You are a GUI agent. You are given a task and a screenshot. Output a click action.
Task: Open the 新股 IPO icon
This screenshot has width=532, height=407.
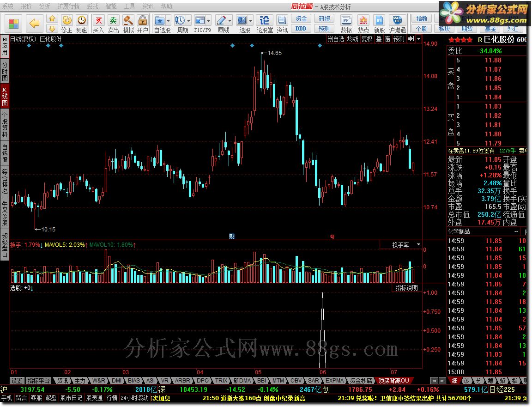(x=379, y=20)
